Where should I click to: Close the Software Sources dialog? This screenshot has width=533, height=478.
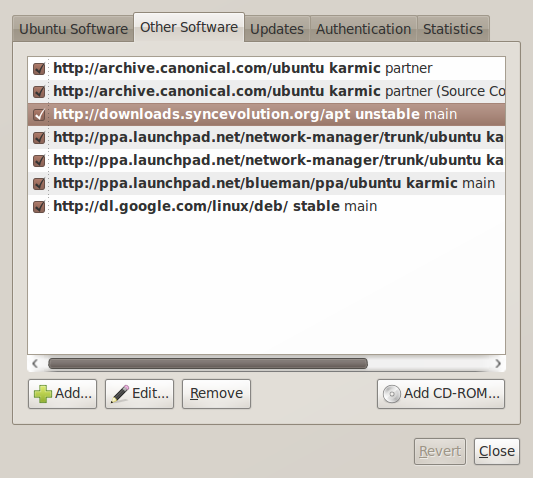point(497,451)
